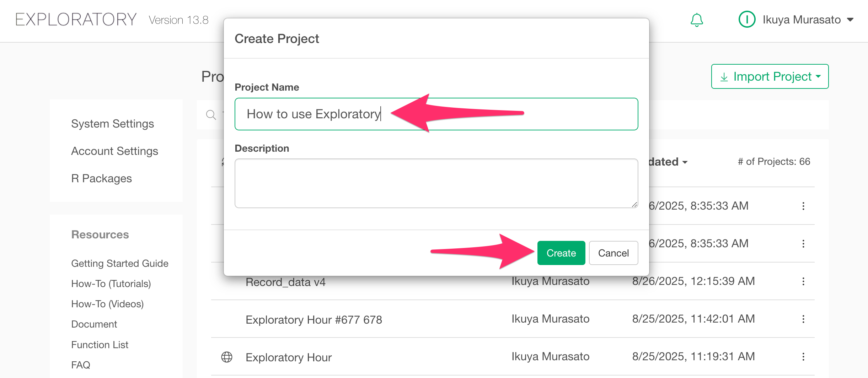Screen dimensions: 868x378
Task: Click Ikuya Murasato in Record_data v4 row
Action: 551,281
